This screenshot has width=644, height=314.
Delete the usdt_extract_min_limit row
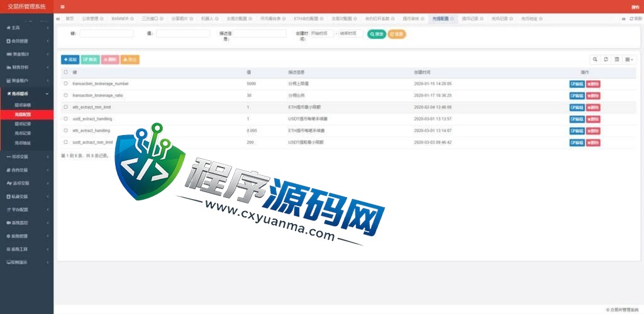[592, 143]
